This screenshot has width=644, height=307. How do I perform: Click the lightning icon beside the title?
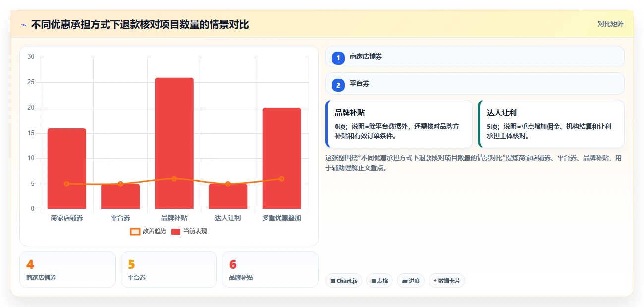[23, 24]
